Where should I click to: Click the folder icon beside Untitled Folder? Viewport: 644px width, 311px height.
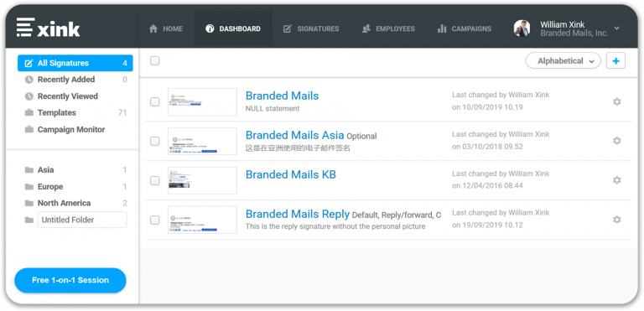[29, 220]
